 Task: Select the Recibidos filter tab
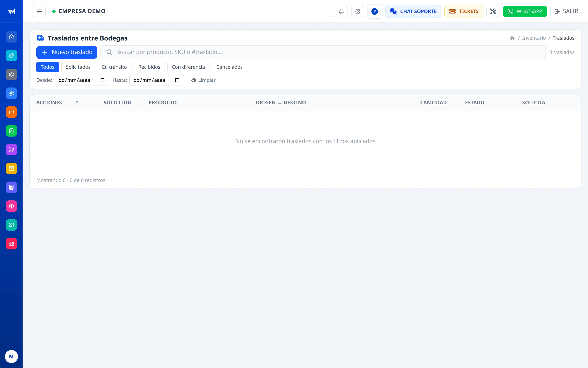coord(149,67)
